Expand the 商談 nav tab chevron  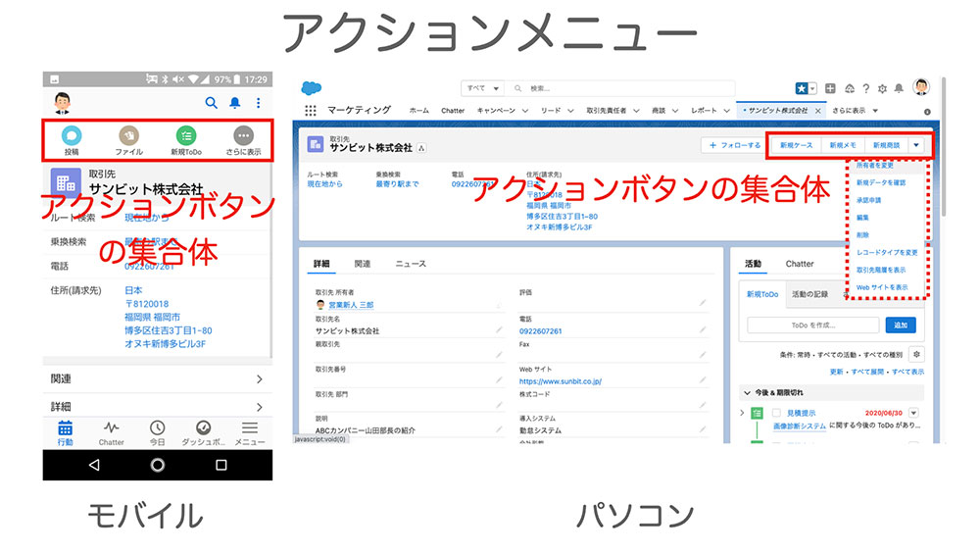click(x=675, y=111)
